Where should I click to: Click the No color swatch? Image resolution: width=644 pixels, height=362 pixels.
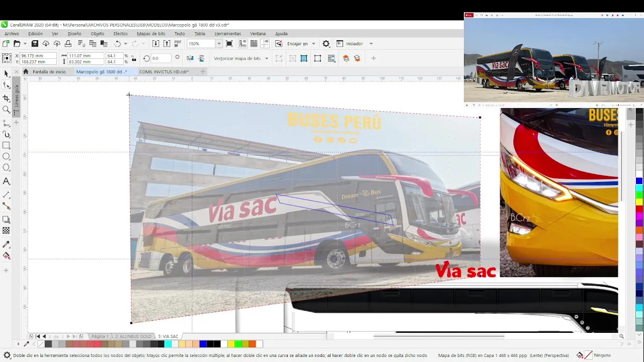41,344
